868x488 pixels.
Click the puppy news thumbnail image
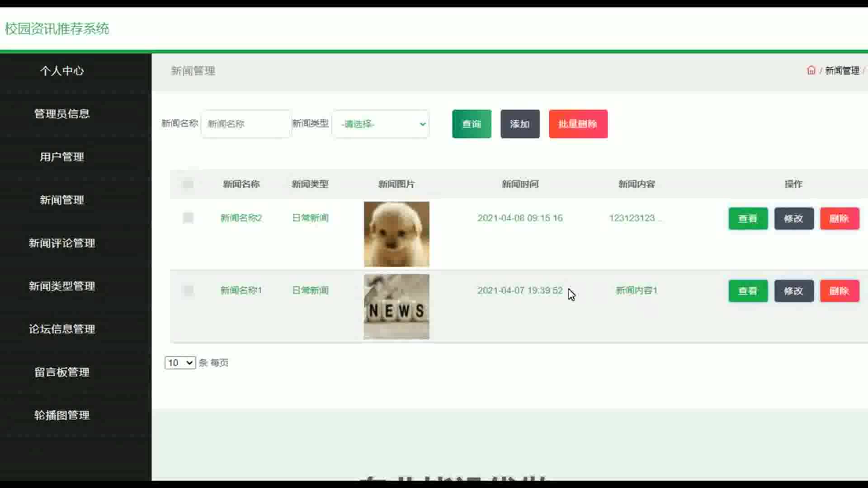pos(396,234)
